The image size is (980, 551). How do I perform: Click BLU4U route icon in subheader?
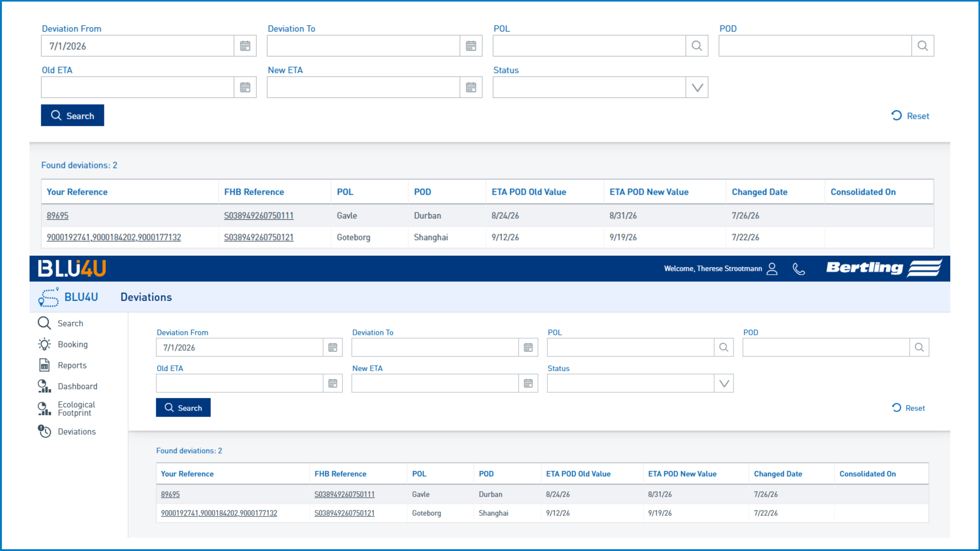click(49, 297)
